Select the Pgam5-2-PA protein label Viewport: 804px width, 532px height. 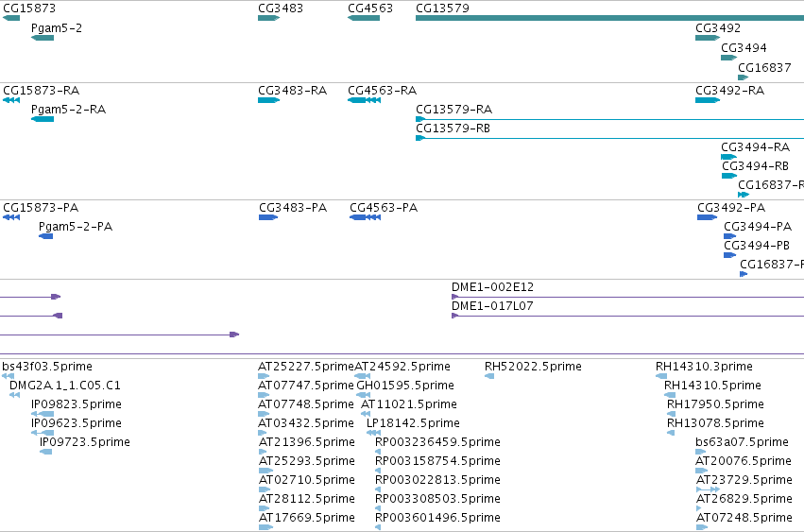click(x=76, y=226)
